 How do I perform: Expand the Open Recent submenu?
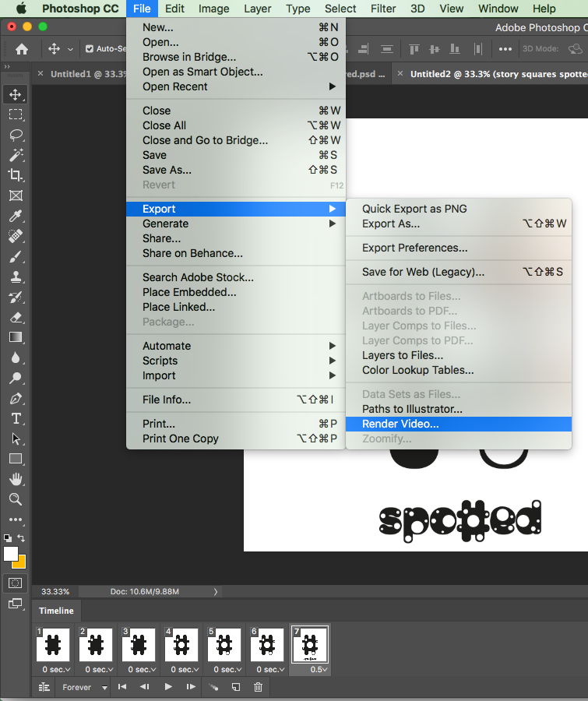pyautogui.click(x=236, y=86)
